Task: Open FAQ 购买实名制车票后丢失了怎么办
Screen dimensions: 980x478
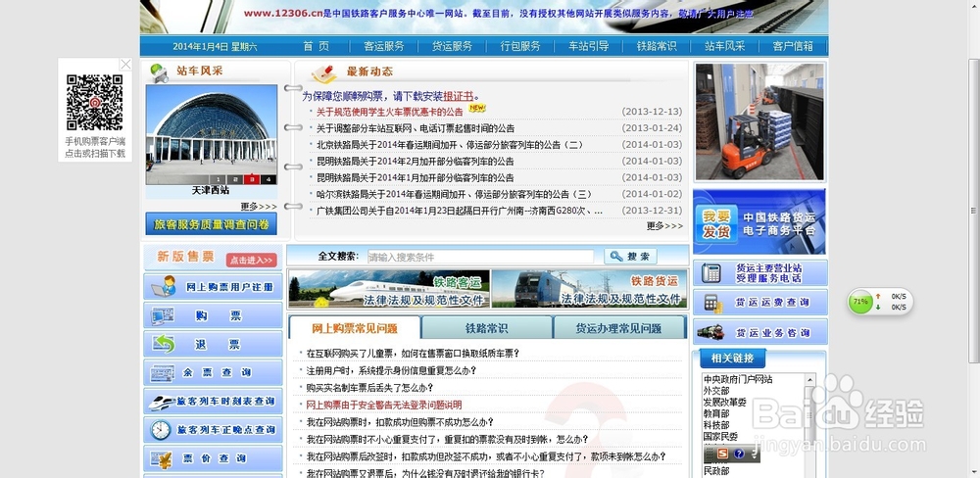Action: pyautogui.click(x=369, y=388)
